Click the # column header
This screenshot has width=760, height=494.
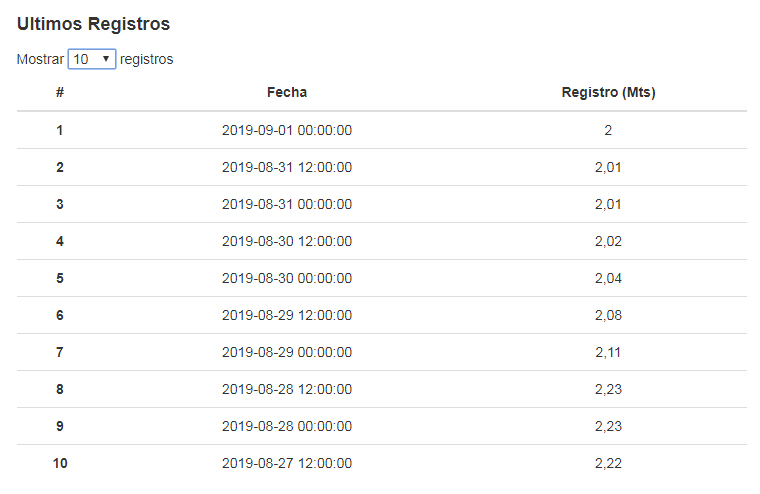(60, 92)
